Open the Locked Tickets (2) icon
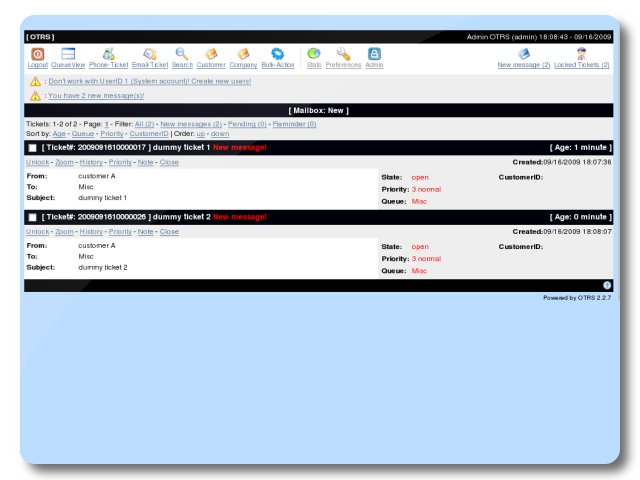 click(x=582, y=54)
